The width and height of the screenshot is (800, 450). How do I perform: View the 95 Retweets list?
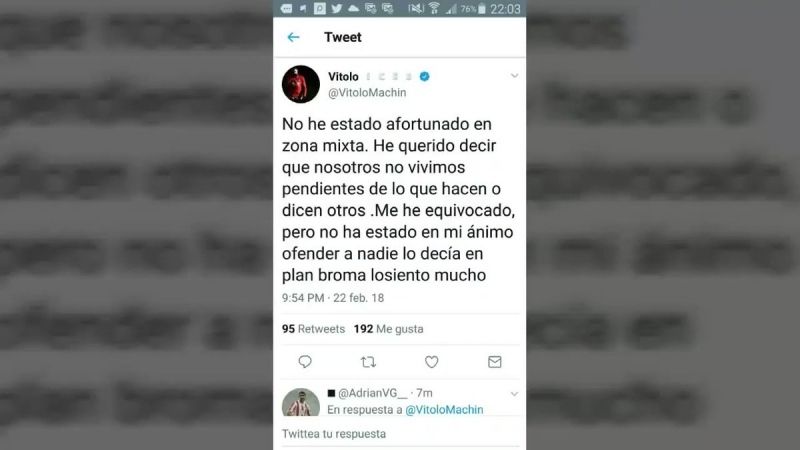click(313, 329)
